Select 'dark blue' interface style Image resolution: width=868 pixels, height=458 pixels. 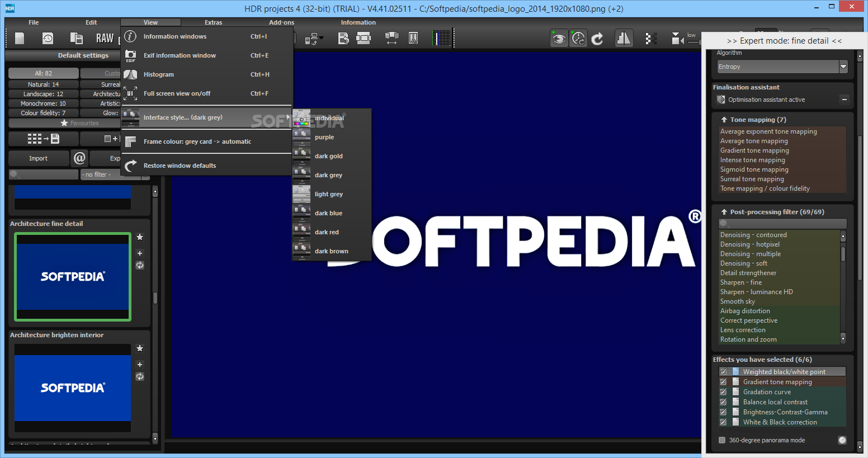click(x=332, y=213)
